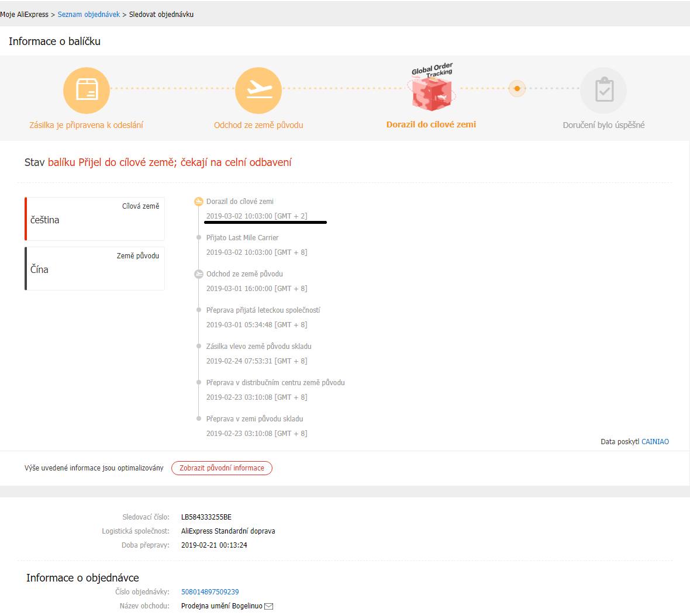The height and width of the screenshot is (616, 690).
Task: Click the Odchod ze země původu step label
Action: [x=258, y=125]
